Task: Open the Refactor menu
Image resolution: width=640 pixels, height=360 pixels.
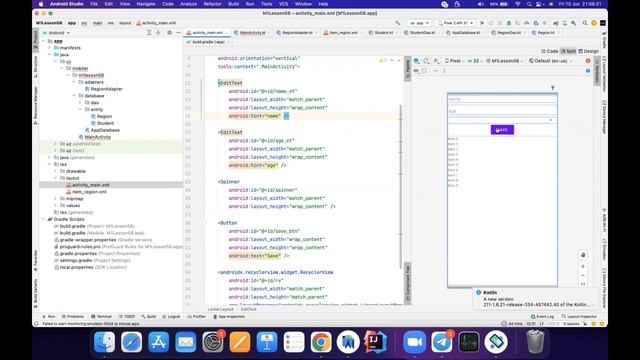Action: [x=212, y=4]
